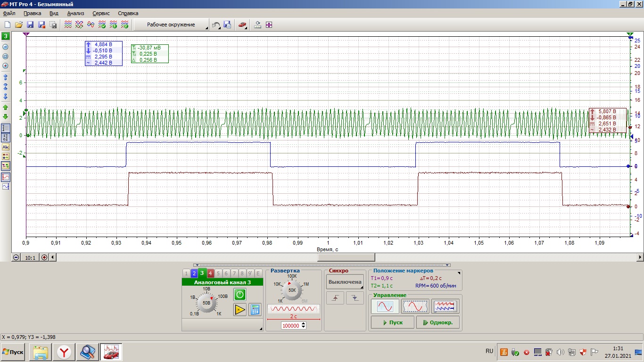Image resolution: width=644 pixels, height=362 pixels.
Task: Expand the Положение маркеров panel options
Action: click(x=459, y=273)
